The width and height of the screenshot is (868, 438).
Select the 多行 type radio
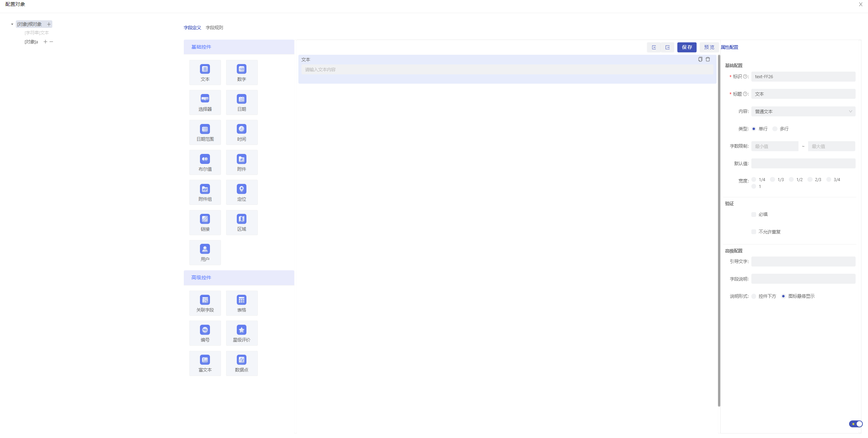click(x=775, y=129)
